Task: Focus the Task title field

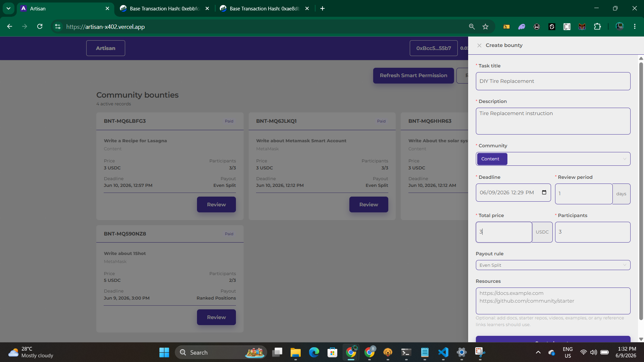Action: 553,81
